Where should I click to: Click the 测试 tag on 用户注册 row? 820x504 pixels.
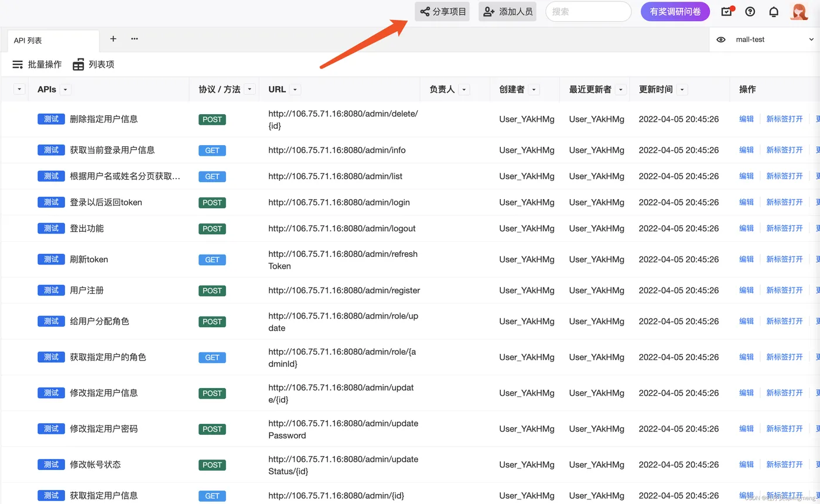[52, 290]
